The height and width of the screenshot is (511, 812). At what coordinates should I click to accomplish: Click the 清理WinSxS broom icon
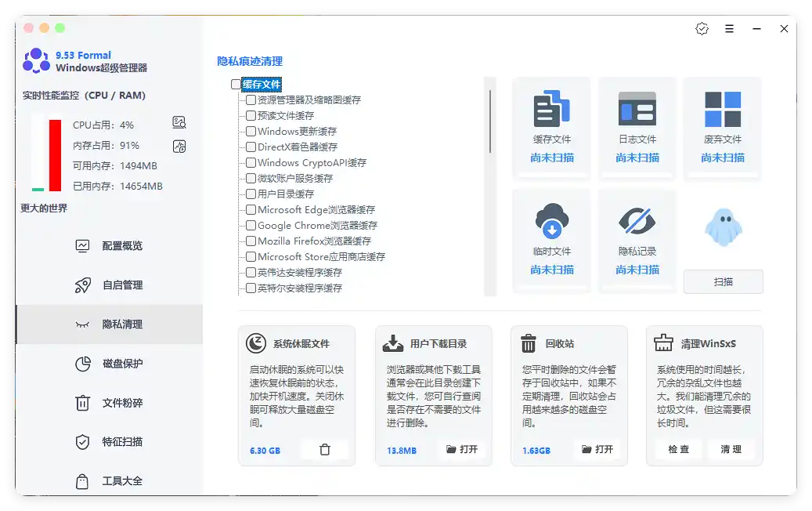[x=663, y=342]
